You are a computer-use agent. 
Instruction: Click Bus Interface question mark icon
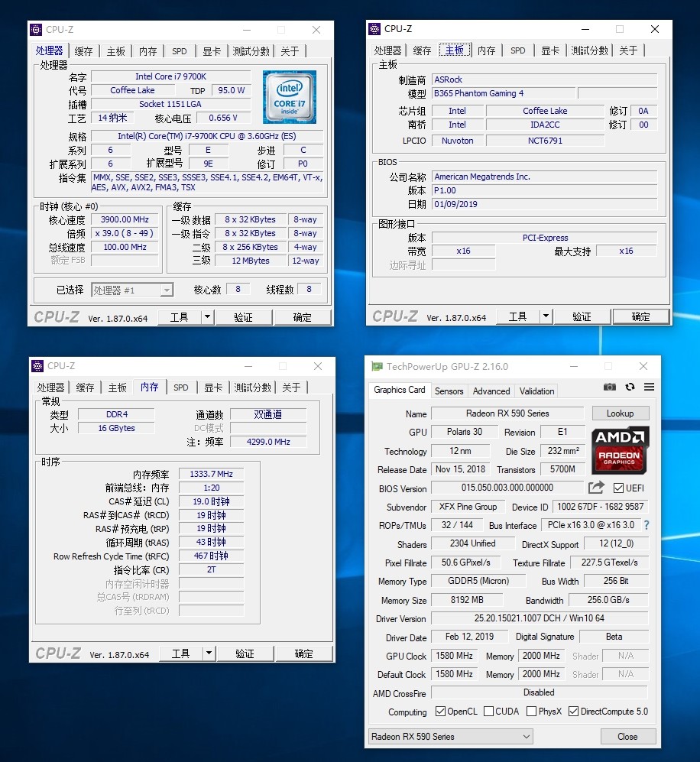[x=646, y=525]
